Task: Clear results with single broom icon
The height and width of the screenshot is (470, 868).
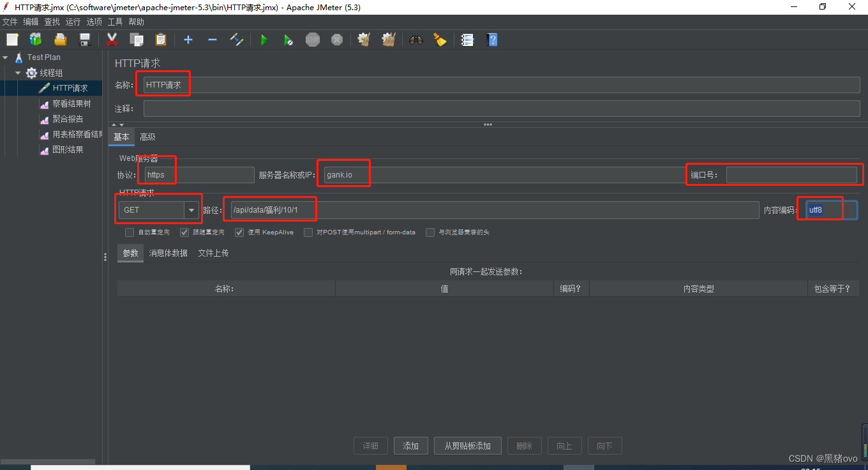Action: (x=364, y=40)
